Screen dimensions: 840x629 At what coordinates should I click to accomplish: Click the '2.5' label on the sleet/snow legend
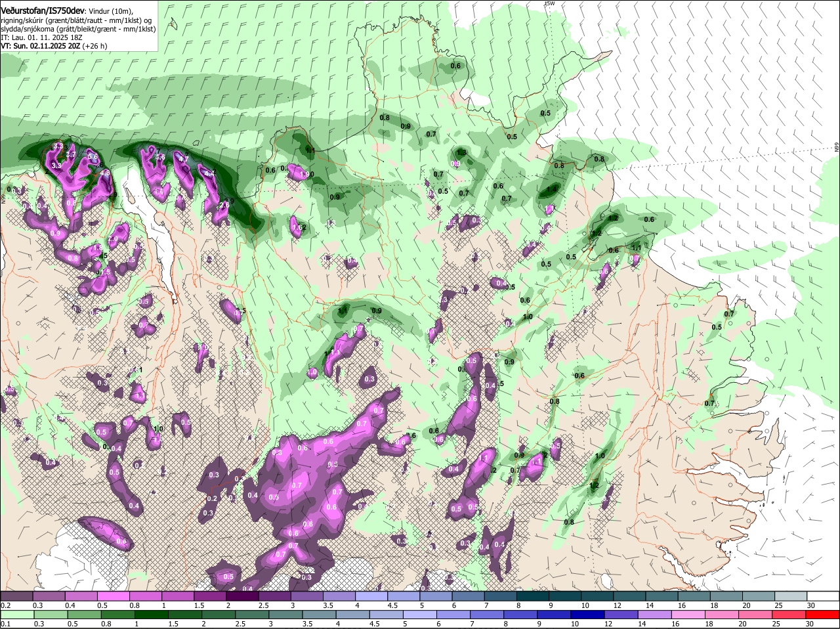[x=264, y=605]
